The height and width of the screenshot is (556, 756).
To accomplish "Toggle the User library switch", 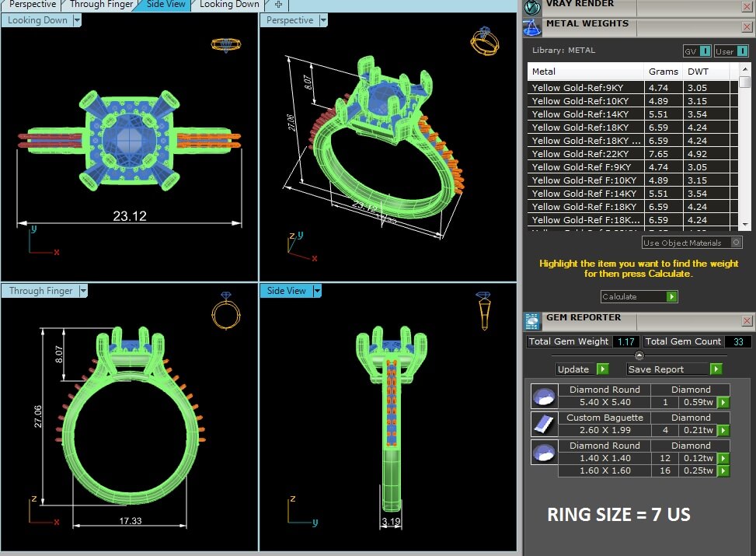I will click(741, 51).
